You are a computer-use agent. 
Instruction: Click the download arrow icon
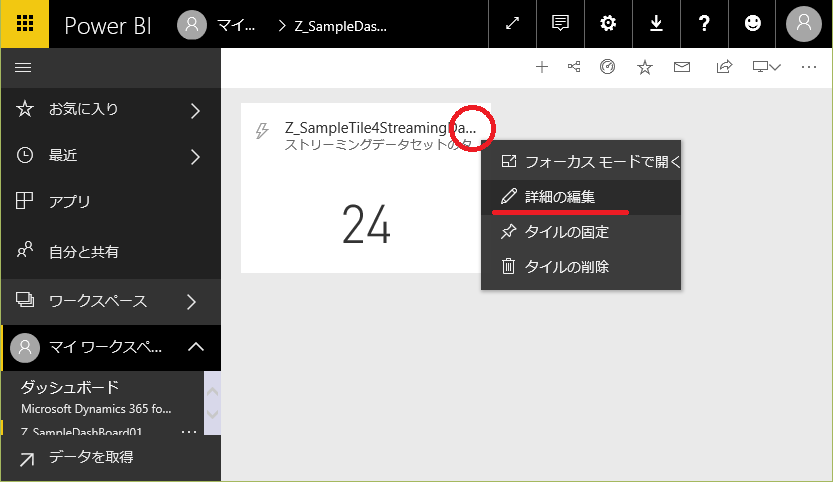pos(656,23)
